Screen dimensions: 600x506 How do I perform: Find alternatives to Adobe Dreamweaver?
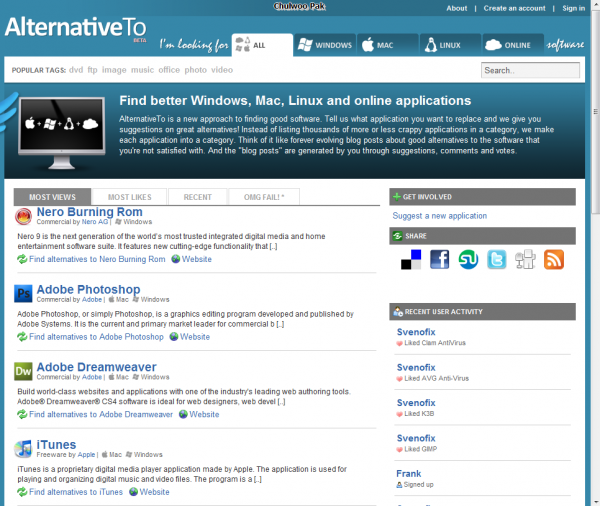point(101,415)
